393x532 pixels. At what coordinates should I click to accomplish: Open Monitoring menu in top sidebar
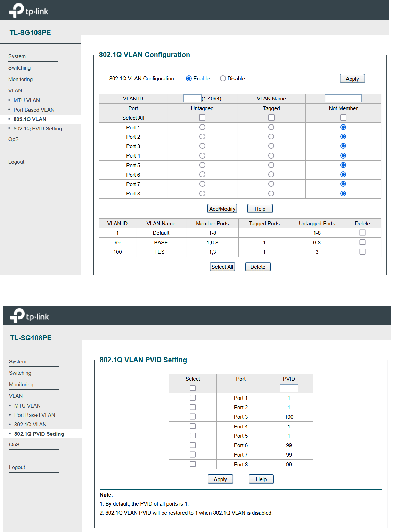pos(21,79)
